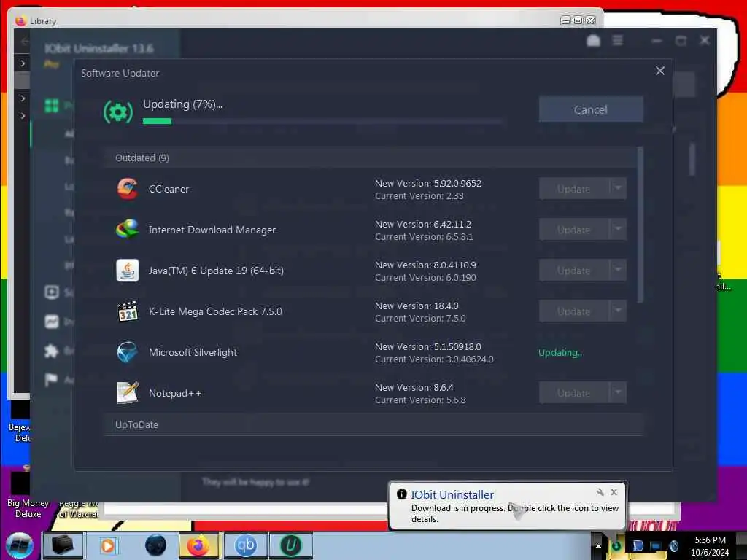747x560 pixels.
Task: Select the Install Monitor chart sidebar icon
Action: click(52, 322)
